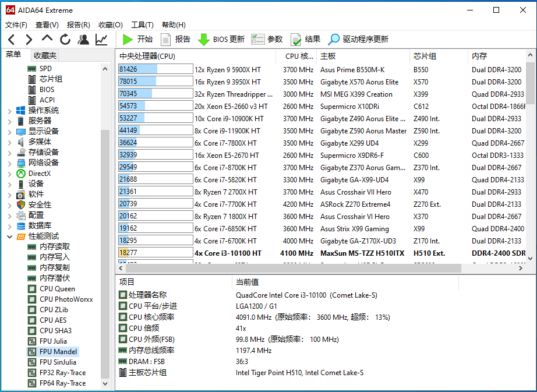The width and height of the screenshot is (537, 392).
Task: Click the driver update magnifier icon
Action: pyautogui.click(x=333, y=40)
